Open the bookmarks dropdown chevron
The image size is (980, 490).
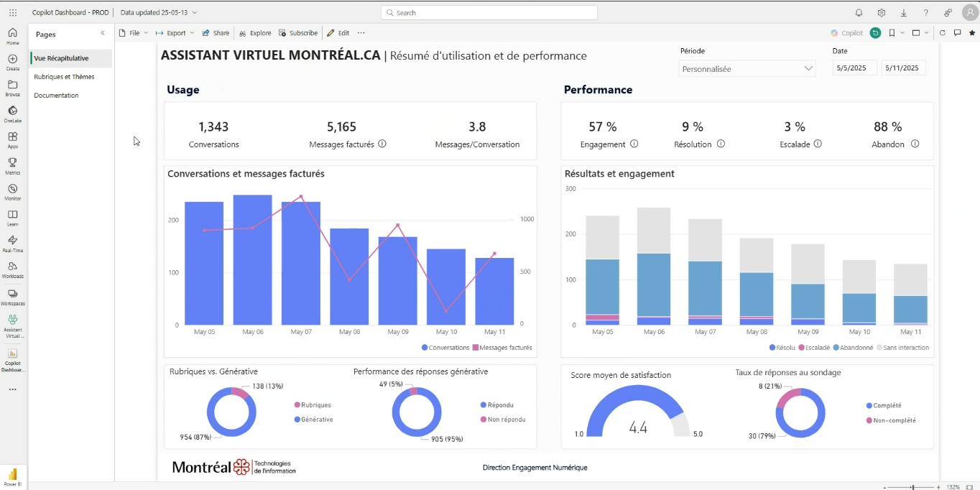pos(902,32)
